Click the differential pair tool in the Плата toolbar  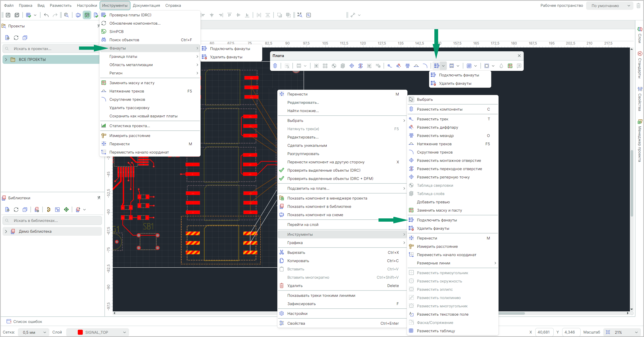pos(398,66)
